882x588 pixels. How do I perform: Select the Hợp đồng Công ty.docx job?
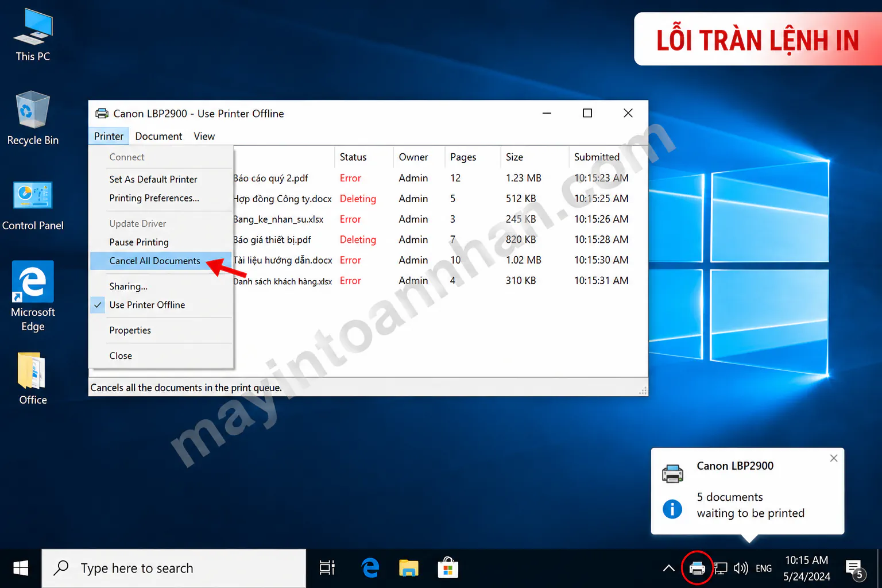(x=283, y=199)
